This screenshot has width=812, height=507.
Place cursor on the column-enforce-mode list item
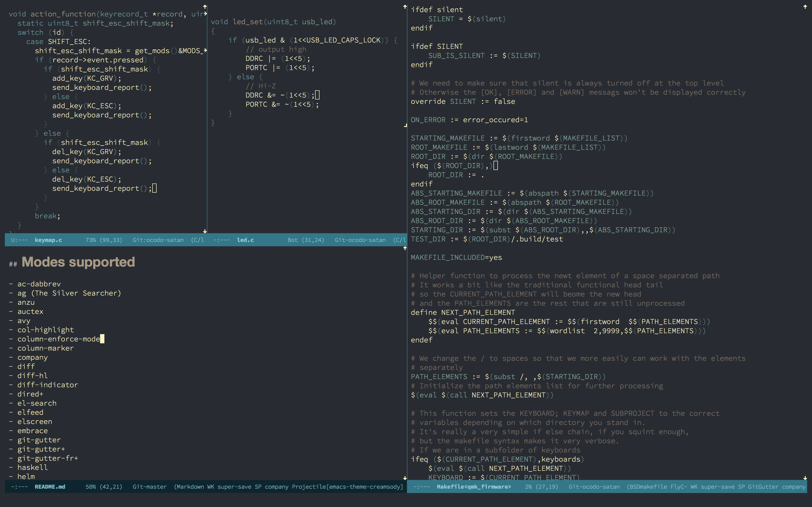(59, 339)
